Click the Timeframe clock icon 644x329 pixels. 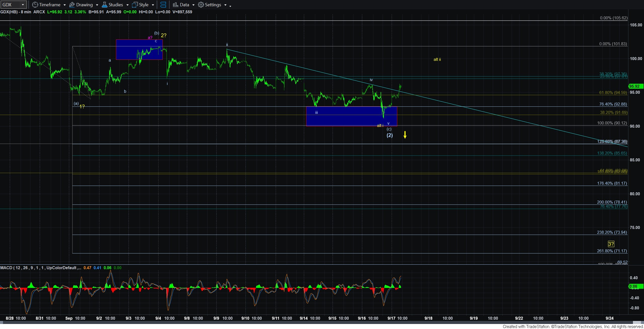pos(35,5)
